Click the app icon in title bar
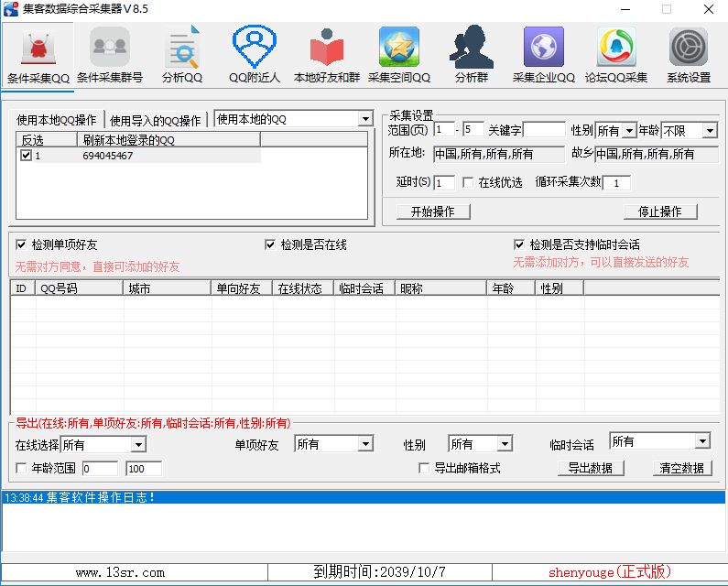Image resolution: width=728 pixels, height=586 pixels. pos(11,9)
